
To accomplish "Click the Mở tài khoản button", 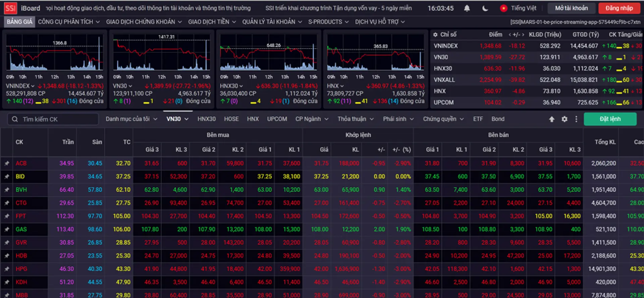I will click(x=572, y=8).
